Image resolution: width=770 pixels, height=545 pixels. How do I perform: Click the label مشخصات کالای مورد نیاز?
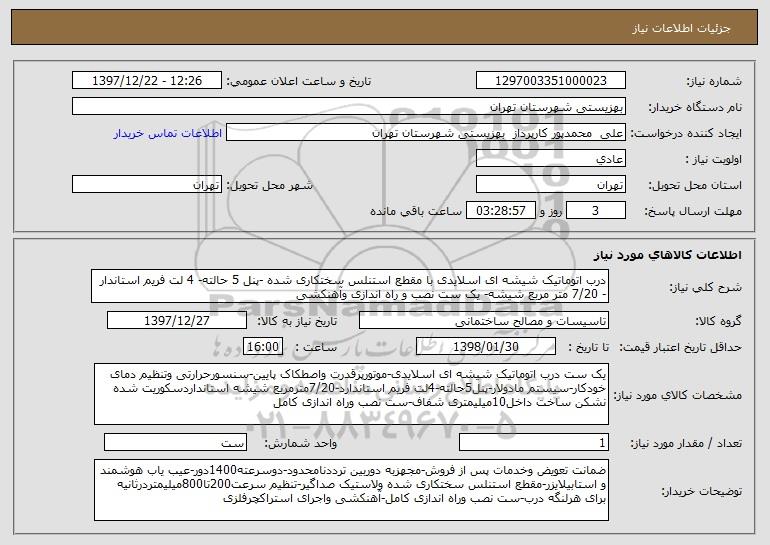678,395
